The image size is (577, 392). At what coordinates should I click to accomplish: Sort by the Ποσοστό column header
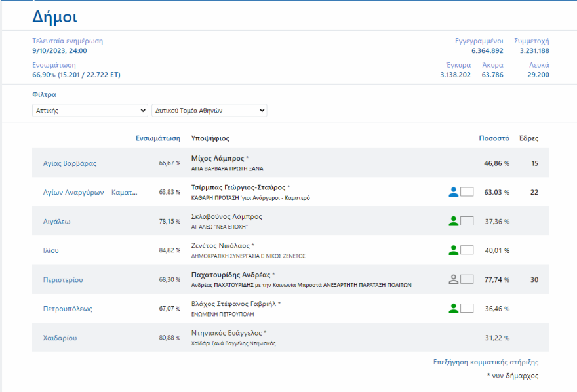click(x=494, y=138)
